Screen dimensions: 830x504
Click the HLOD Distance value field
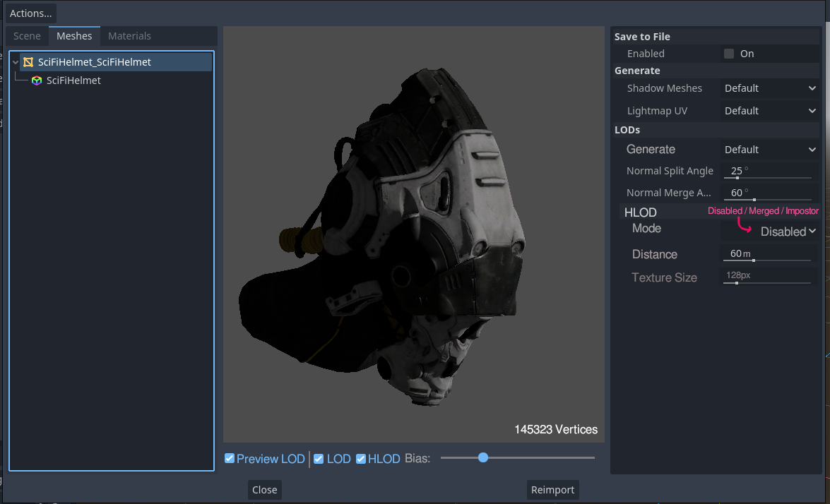(766, 253)
